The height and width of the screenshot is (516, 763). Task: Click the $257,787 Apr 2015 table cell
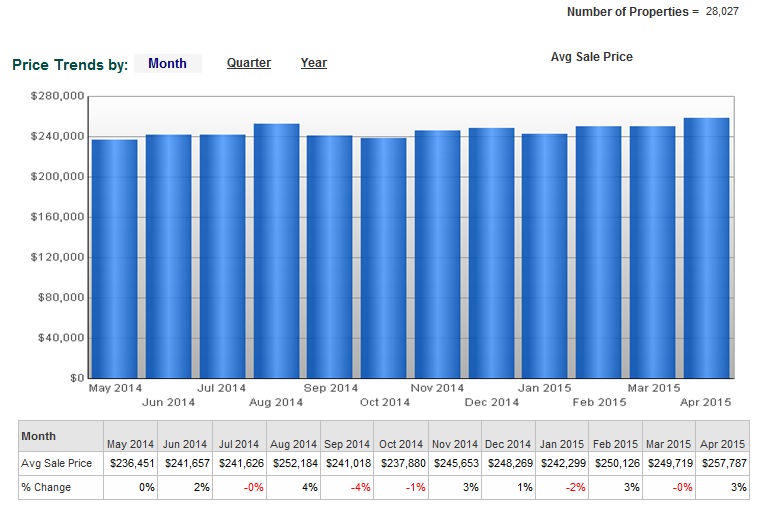[x=721, y=464]
